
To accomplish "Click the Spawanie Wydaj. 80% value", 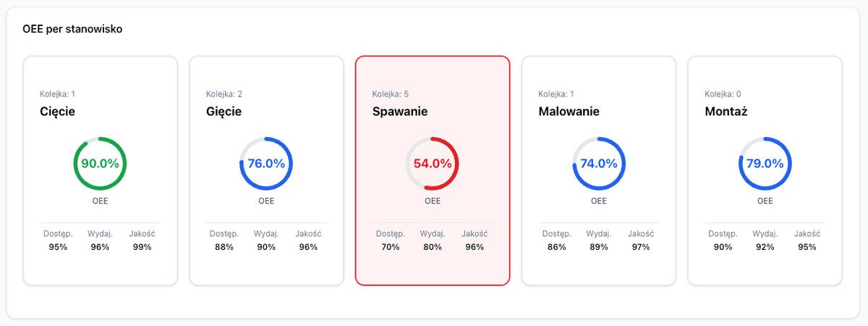I will point(433,247).
